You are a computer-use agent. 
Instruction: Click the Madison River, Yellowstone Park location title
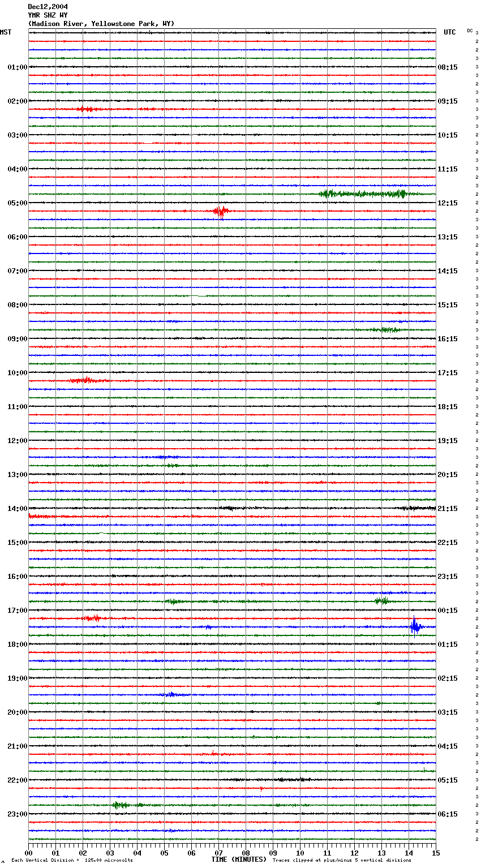click(101, 24)
